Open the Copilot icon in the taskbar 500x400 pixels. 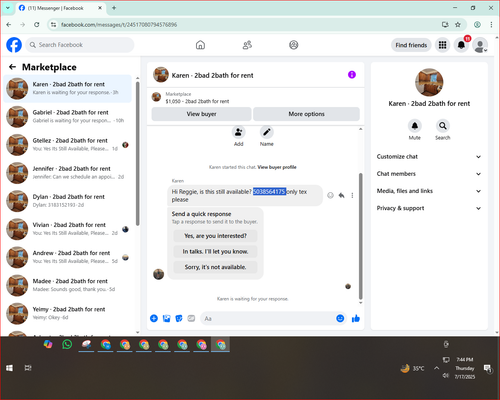[x=48, y=344]
